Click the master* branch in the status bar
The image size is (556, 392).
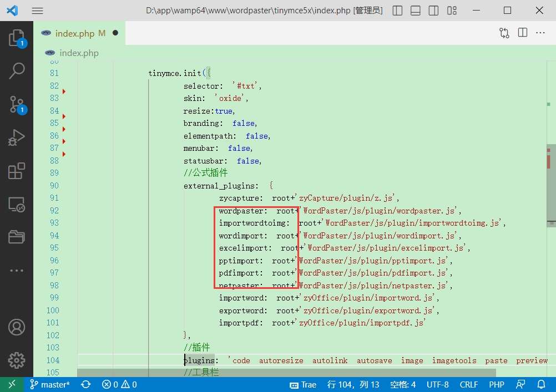pos(50,384)
